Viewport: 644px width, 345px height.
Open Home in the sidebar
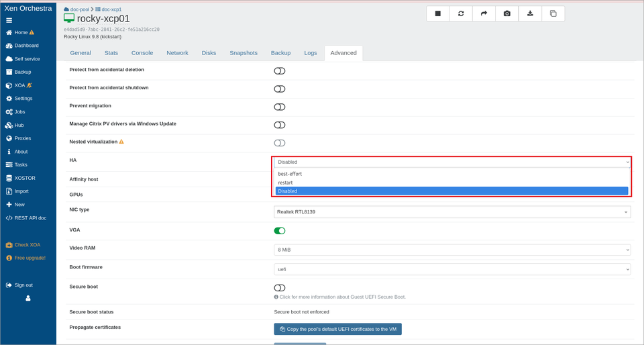[x=21, y=32]
